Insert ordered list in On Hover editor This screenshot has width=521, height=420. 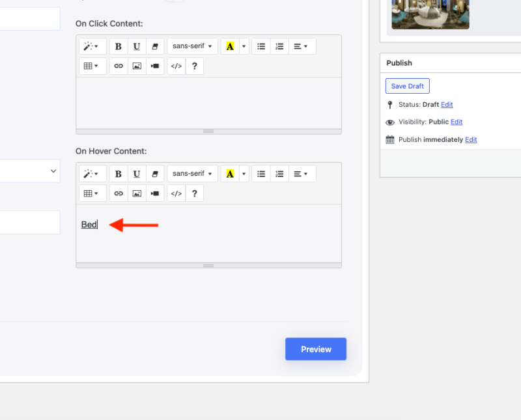(279, 174)
